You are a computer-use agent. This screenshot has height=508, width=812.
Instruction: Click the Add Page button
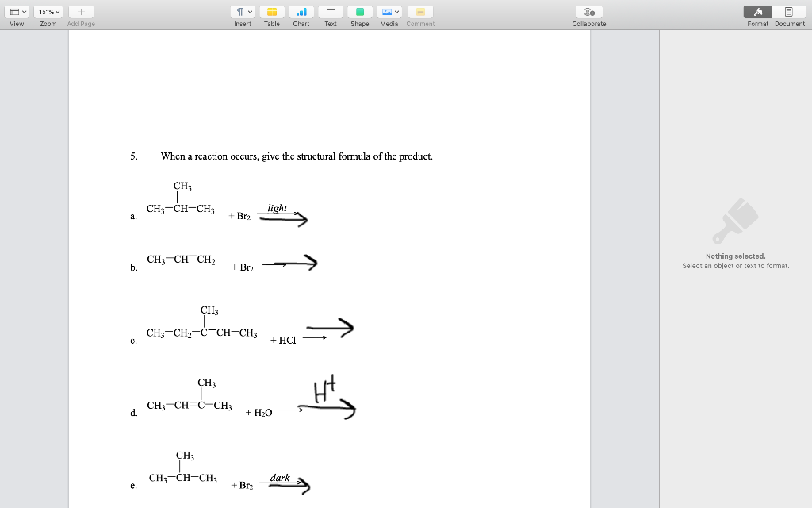pos(79,11)
